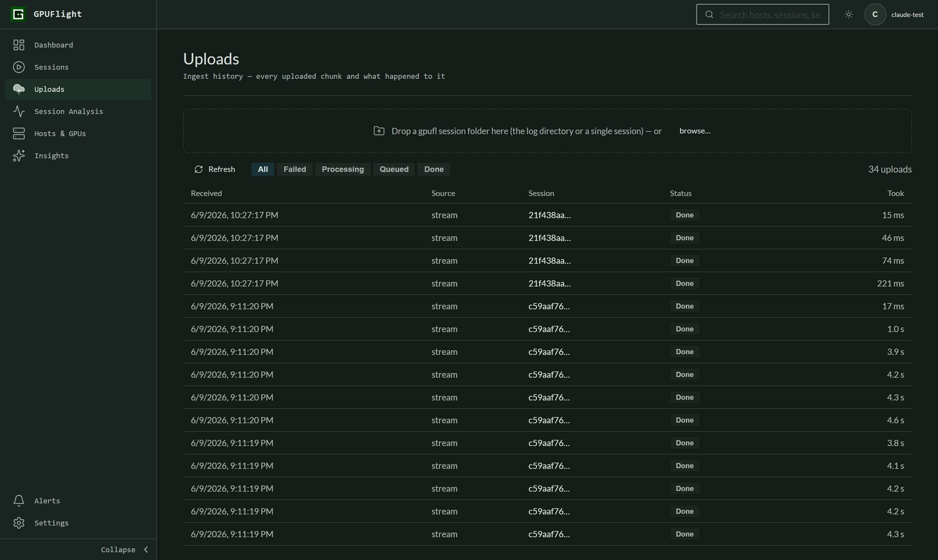
Task: Click the search magnifier icon
Action: click(709, 15)
